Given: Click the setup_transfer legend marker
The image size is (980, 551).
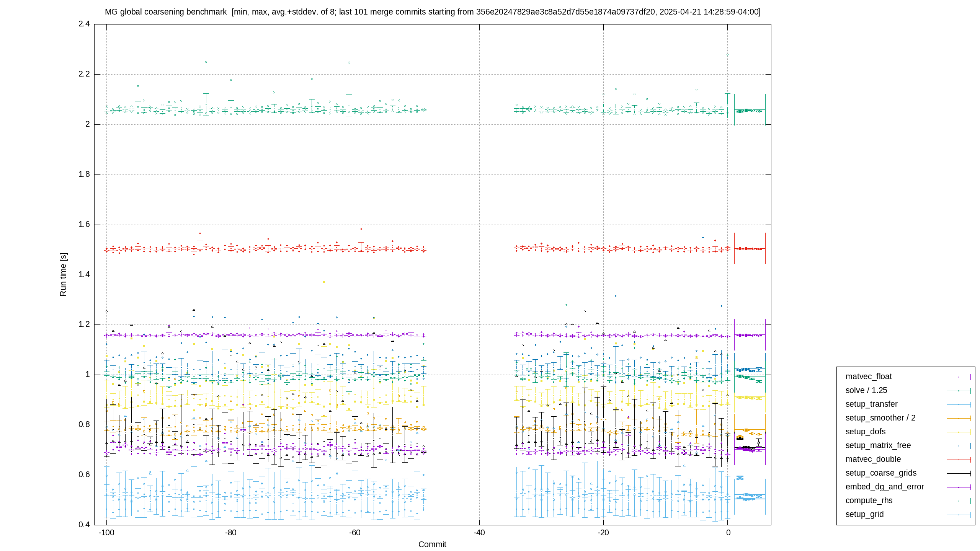Looking at the screenshot, I should (x=959, y=404).
